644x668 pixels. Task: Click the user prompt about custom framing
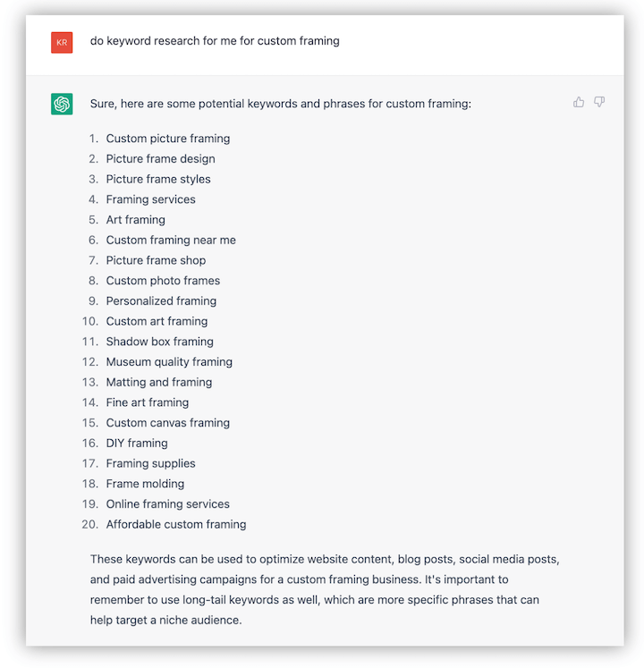(215, 41)
